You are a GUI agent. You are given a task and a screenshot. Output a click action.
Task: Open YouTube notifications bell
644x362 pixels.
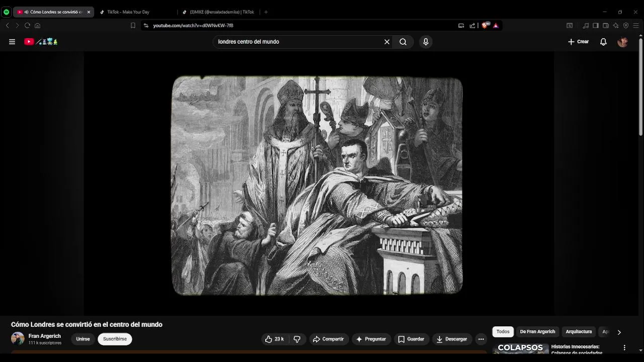(603, 42)
